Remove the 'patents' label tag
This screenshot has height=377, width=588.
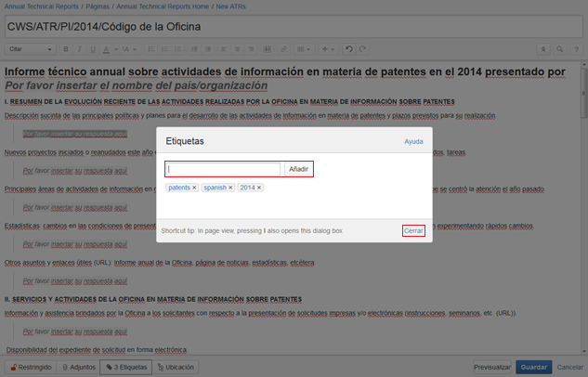point(194,188)
